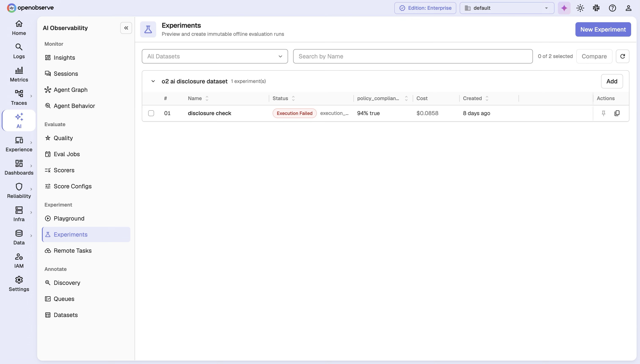Image resolution: width=640 pixels, height=364 pixels.
Task: Go to Home in the left rail
Action: pyautogui.click(x=19, y=28)
